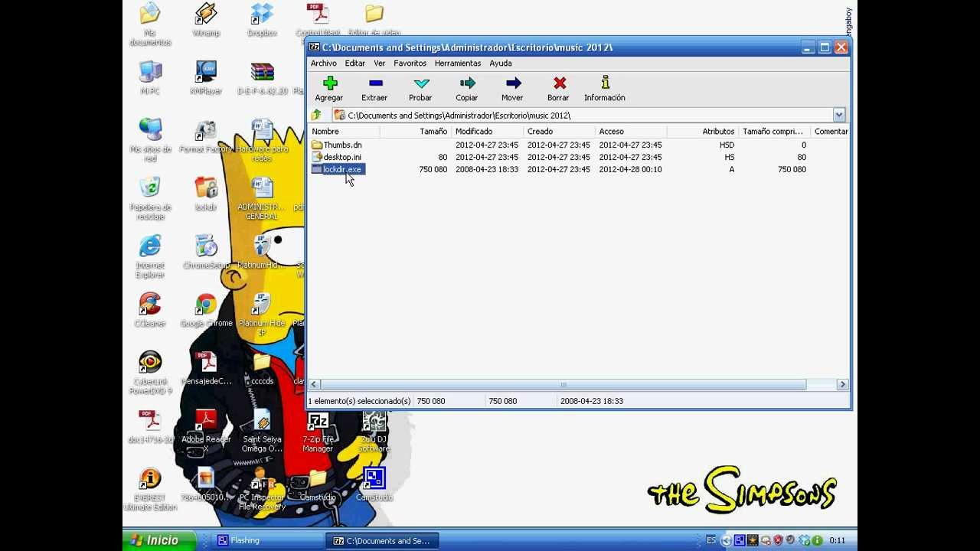Select the CamStudio shortcut desktop icon
Viewport: 980px width, 551px height.
coord(374,484)
